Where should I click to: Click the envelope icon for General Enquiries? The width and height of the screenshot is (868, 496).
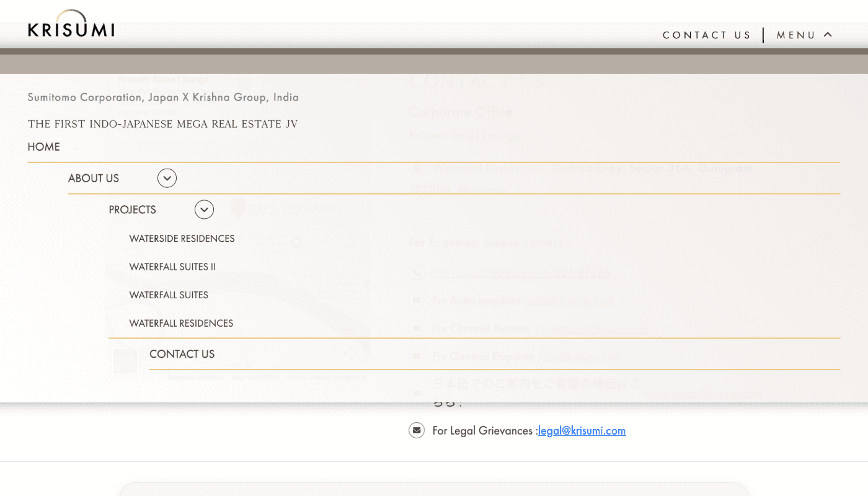click(x=416, y=356)
